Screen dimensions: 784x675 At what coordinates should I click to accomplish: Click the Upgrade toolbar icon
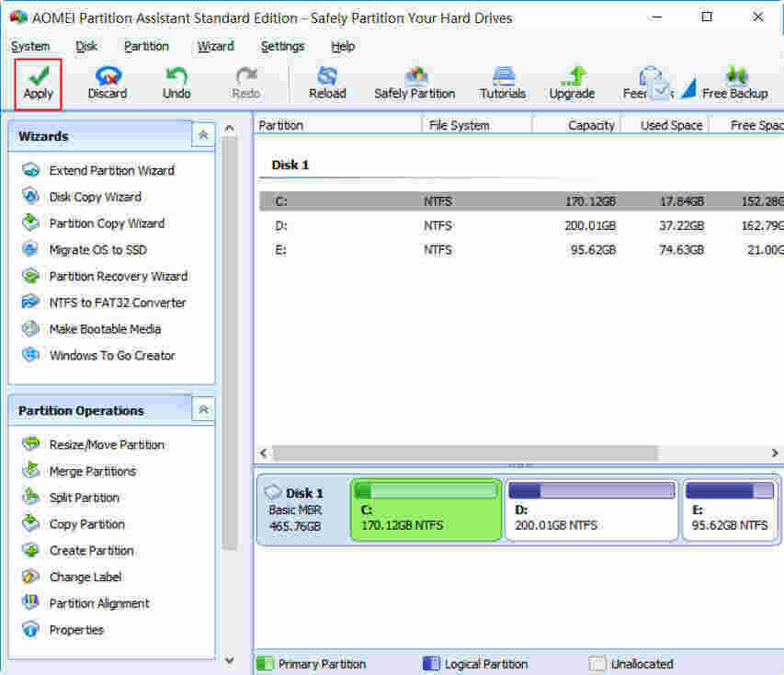(572, 83)
